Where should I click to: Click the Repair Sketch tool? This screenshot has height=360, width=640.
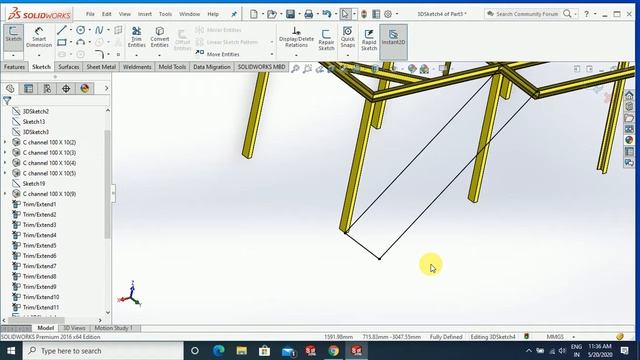326,39
